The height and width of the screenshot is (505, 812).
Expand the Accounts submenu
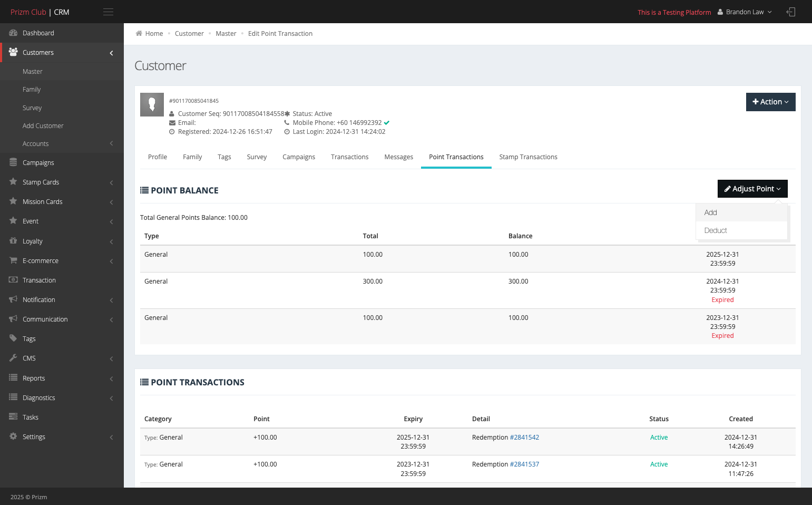[x=62, y=143]
